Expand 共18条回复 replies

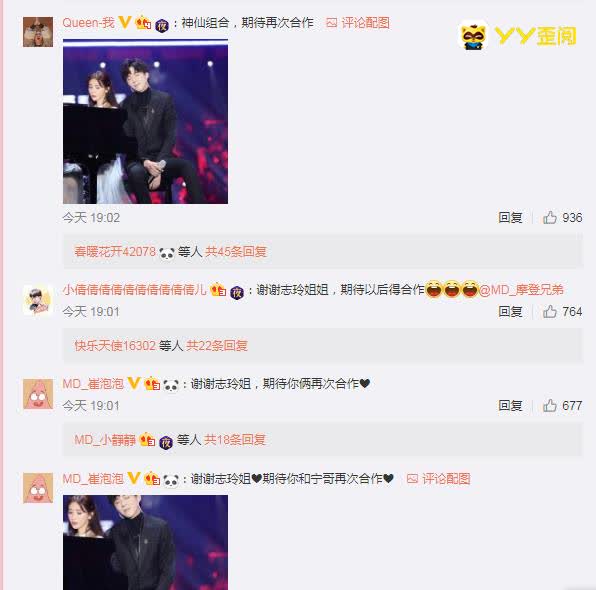point(235,440)
